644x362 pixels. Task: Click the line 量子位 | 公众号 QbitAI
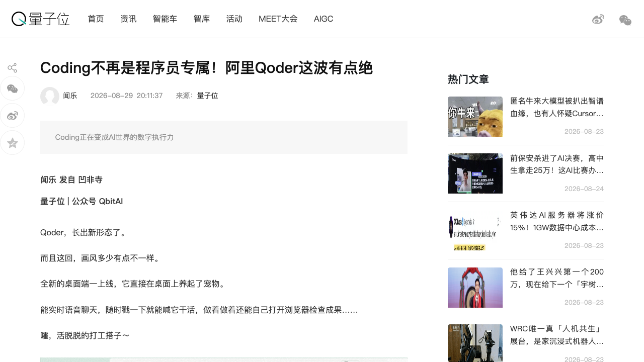(x=82, y=202)
